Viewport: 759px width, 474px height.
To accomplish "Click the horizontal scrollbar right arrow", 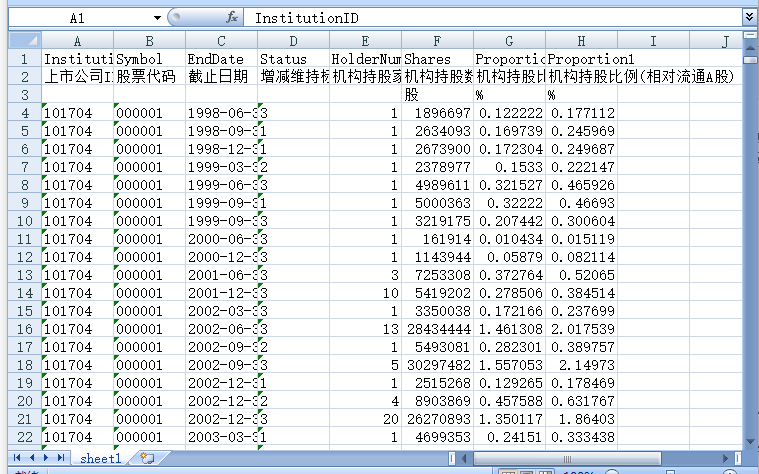I will click(x=725, y=458).
